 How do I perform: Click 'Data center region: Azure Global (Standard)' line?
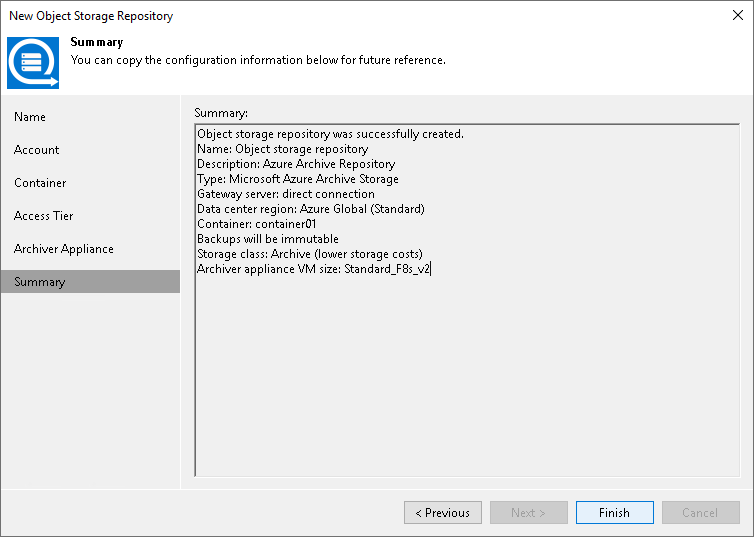(311, 209)
